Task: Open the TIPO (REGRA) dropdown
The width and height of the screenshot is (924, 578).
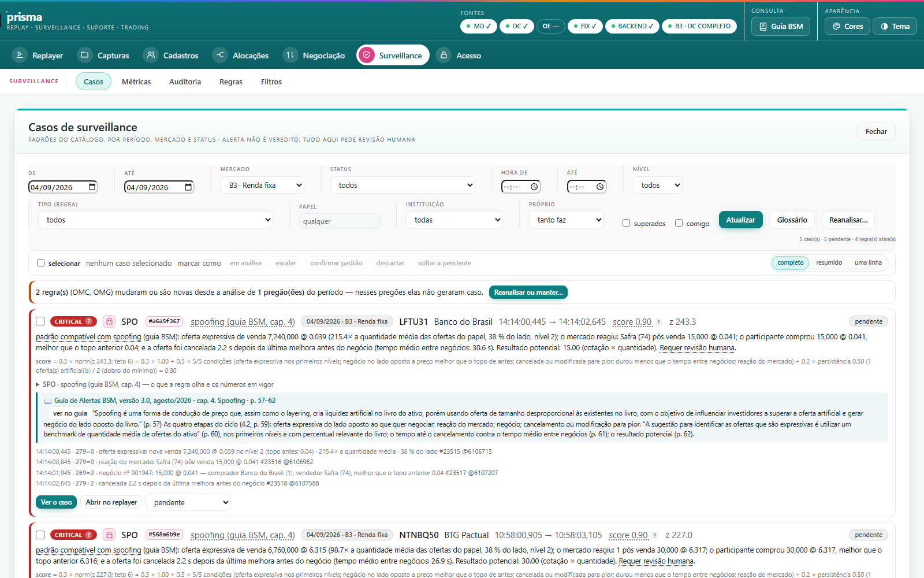Action: click(x=155, y=220)
